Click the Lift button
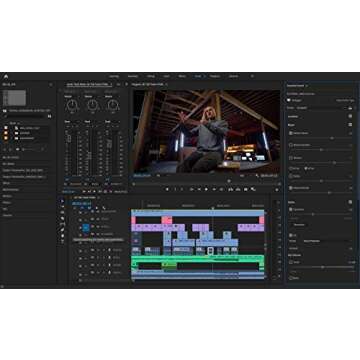This screenshot has height=360, width=360. [x=230, y=189]
